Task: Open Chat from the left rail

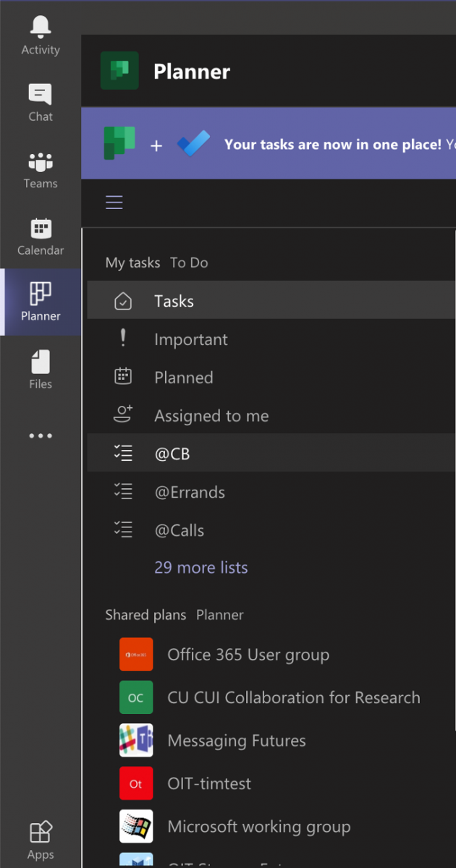Action: pyautogui.click(x=41, y=102)
